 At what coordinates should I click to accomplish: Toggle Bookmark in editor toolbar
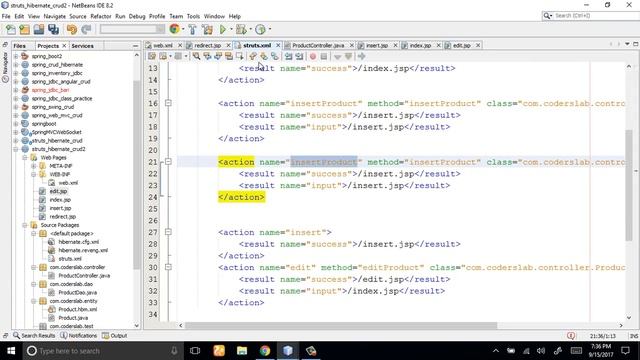[275, 56]
